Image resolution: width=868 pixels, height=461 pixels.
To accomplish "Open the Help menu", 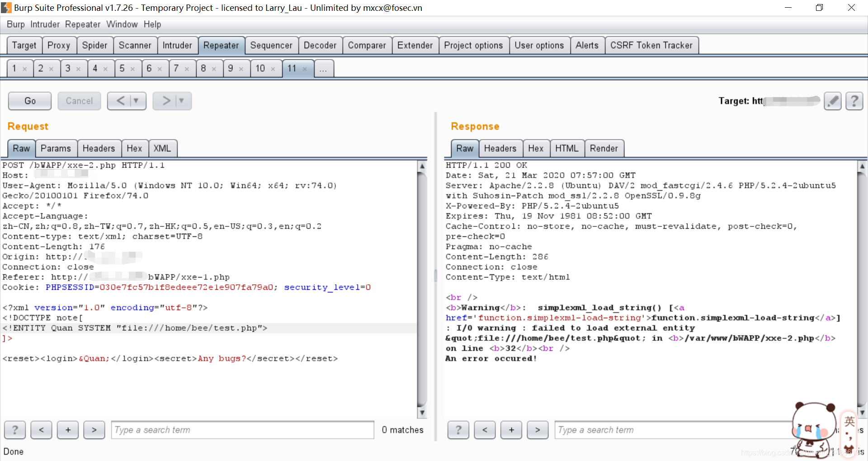I will [152, 24].
